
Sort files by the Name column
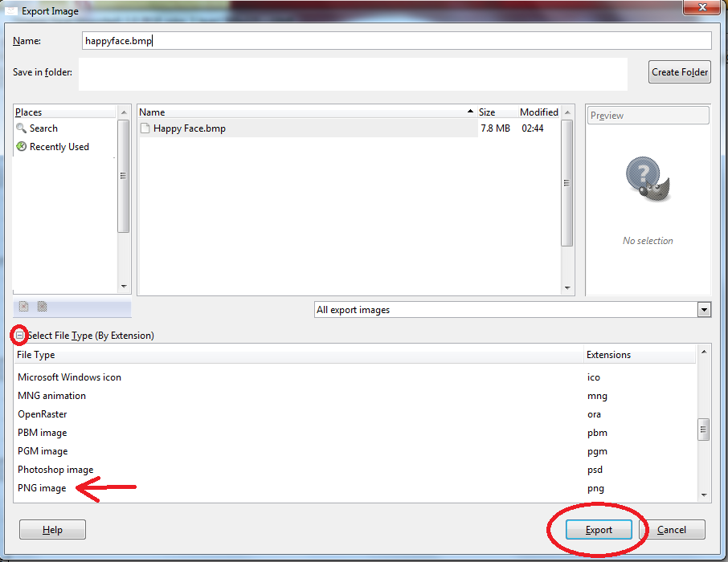[x=306, y=112]
